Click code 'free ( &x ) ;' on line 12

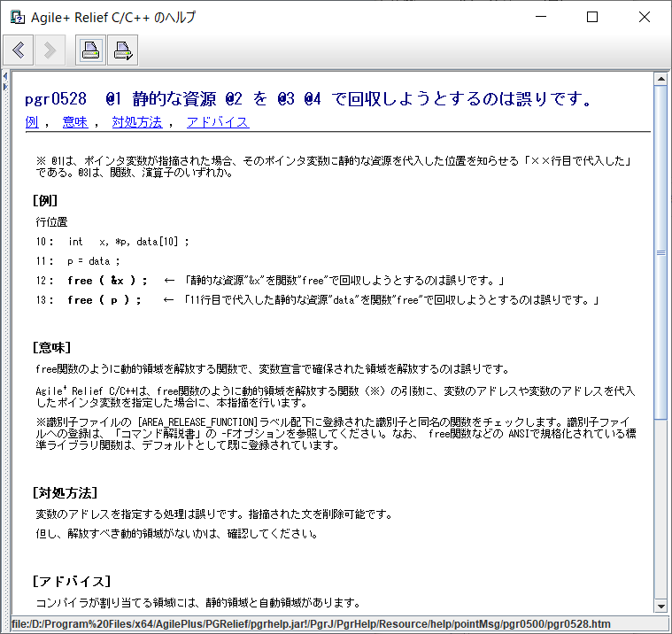click(x=107, y=281)
